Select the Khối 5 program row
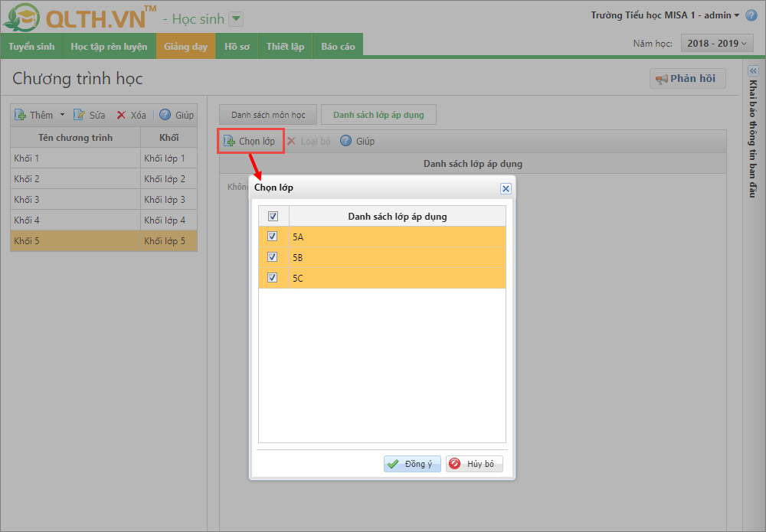Viewport: 766px width, 532px height. tap(103, 241)
